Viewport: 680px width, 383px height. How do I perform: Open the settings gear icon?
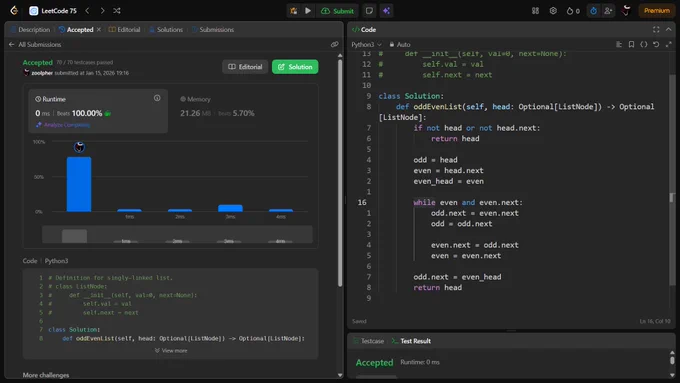coord(553,11)
